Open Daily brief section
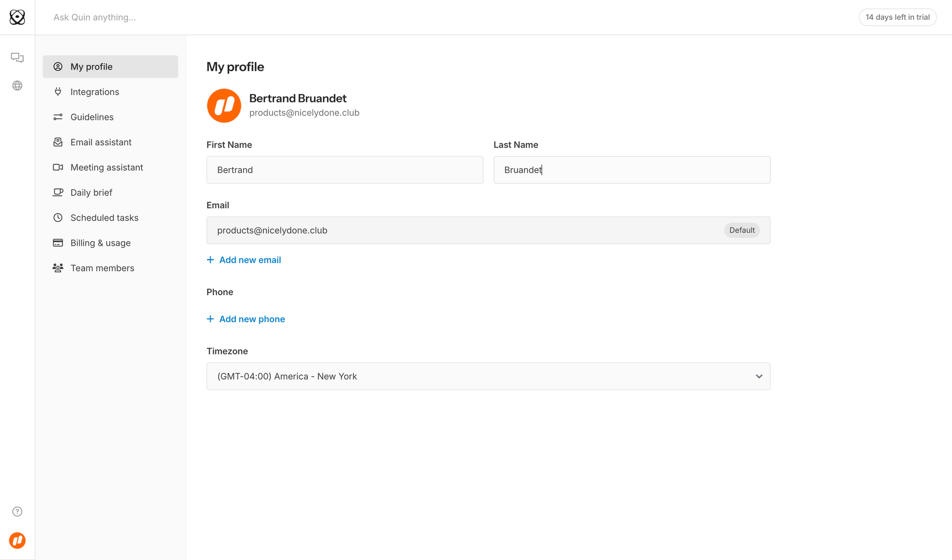The image size is (952, 560). point(91,192)
